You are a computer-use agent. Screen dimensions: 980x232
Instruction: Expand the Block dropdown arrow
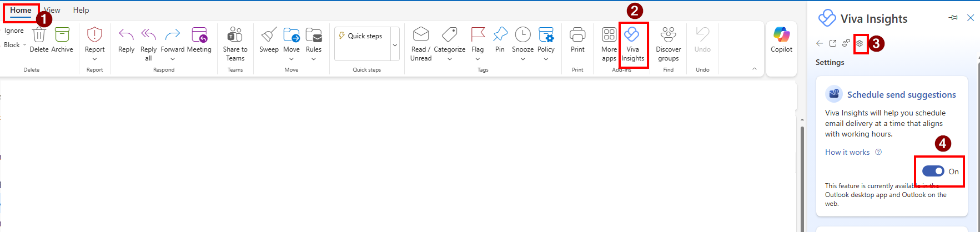24,45
